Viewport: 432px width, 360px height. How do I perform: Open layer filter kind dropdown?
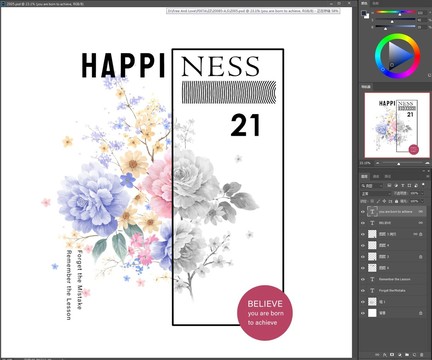click(372, 186)
